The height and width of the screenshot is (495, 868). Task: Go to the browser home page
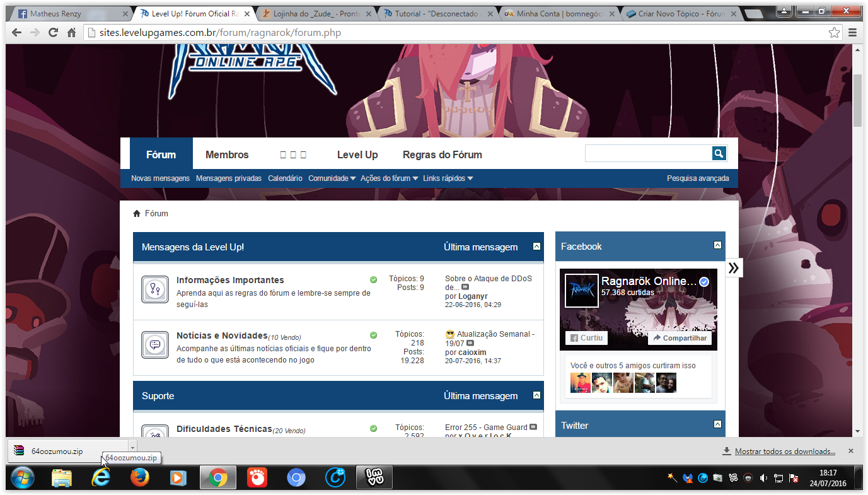(x=72, y=32)
